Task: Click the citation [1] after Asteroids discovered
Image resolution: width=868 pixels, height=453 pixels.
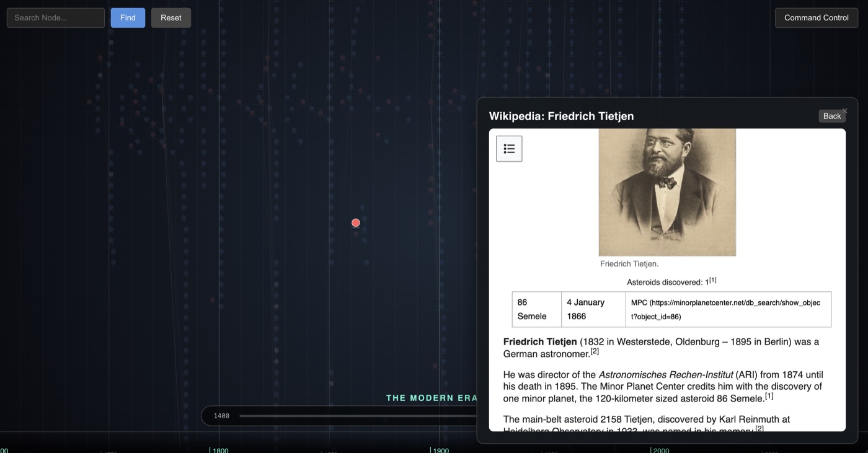Action: [x=713, y=280]
